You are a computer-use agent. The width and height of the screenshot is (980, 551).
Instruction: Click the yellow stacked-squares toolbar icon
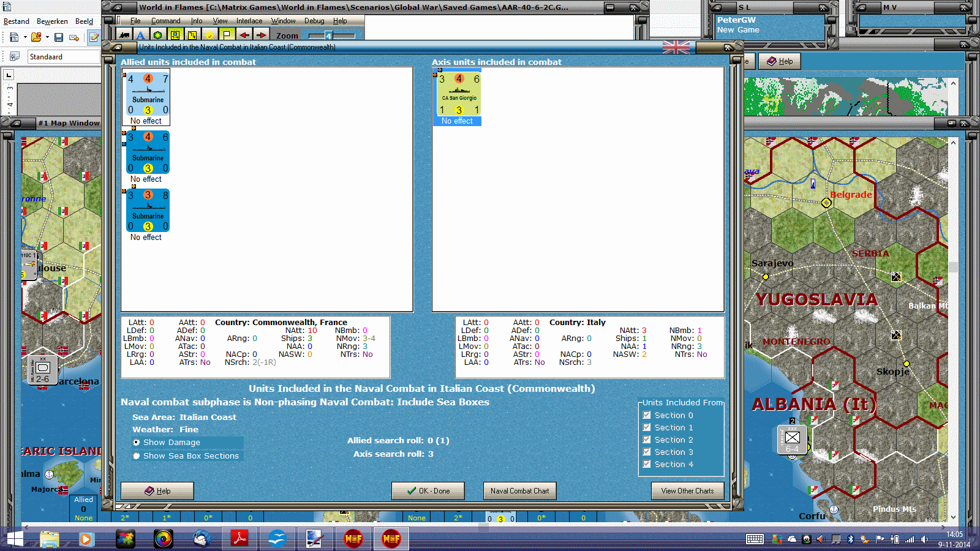coord(192,36)
